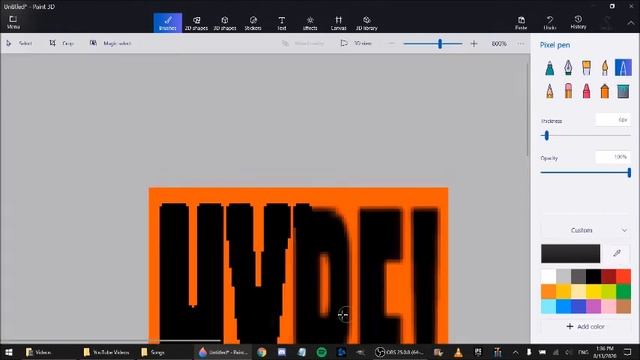Open the Stickers tab

[253, 23]
